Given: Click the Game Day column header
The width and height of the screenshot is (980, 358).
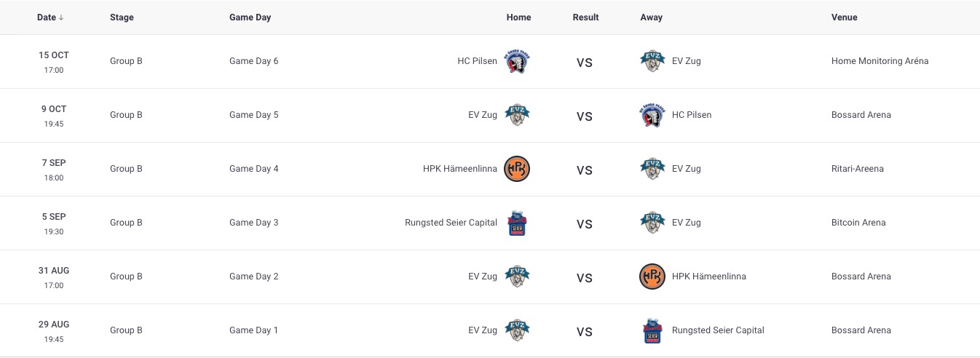Looking at the screenshot, I should (250, 17).
